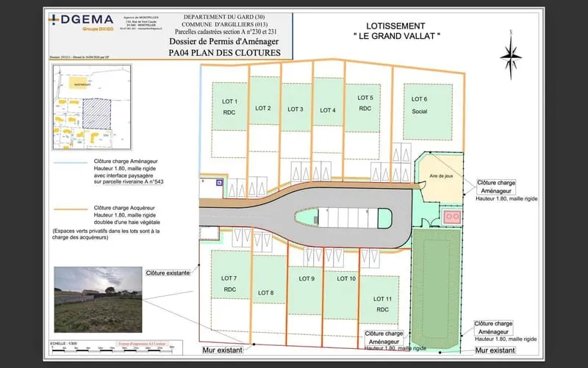
Task: Click legend text "doublée d'une haie végétale"
Action: click(x=126, y=223)
